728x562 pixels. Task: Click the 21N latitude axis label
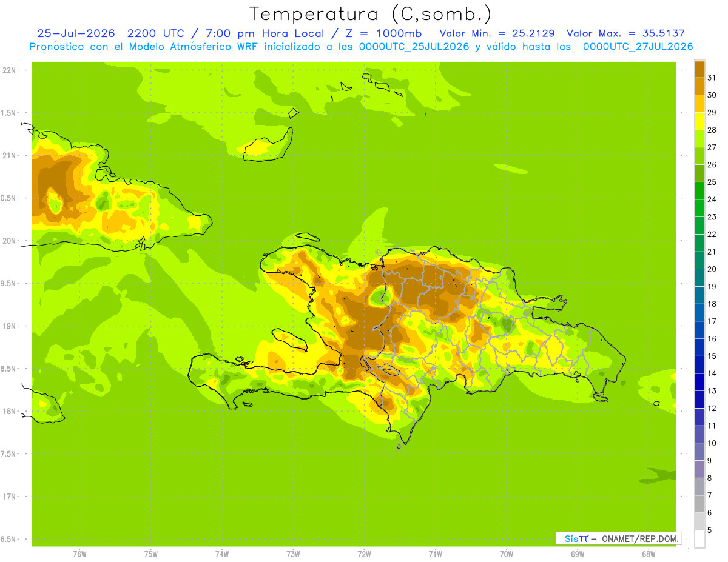click(10, 155)
